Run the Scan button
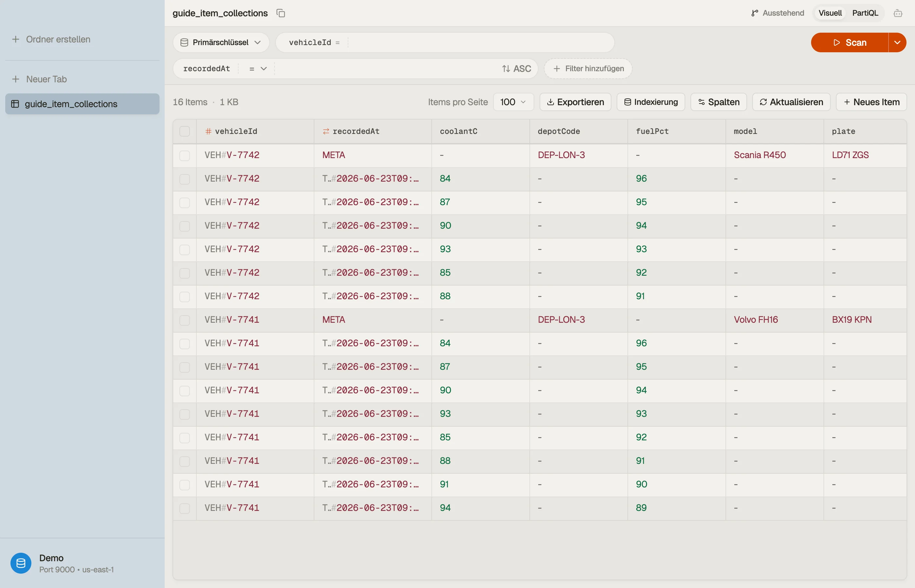This screenshot has width=915, height=588. click(x=849, y=42)
